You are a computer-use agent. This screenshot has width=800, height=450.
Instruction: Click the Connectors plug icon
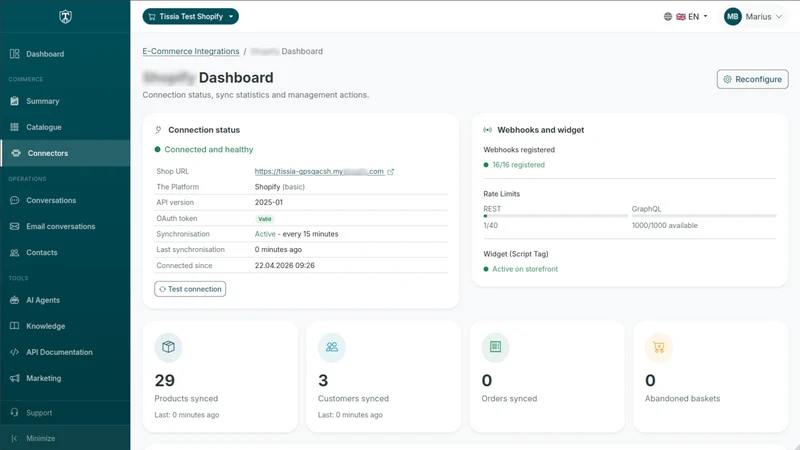(x=16, y=153)
